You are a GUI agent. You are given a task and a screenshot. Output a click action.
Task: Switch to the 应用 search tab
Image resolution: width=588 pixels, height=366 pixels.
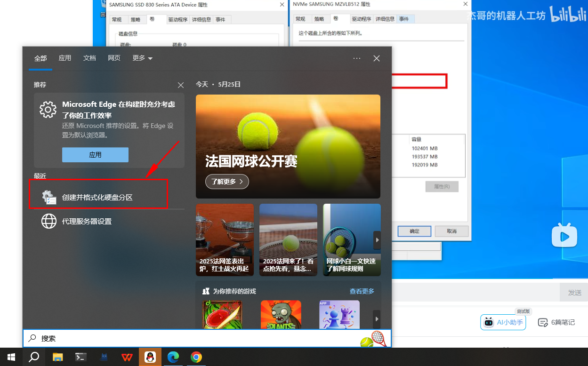pyautogui.click(x=65, y=58)
